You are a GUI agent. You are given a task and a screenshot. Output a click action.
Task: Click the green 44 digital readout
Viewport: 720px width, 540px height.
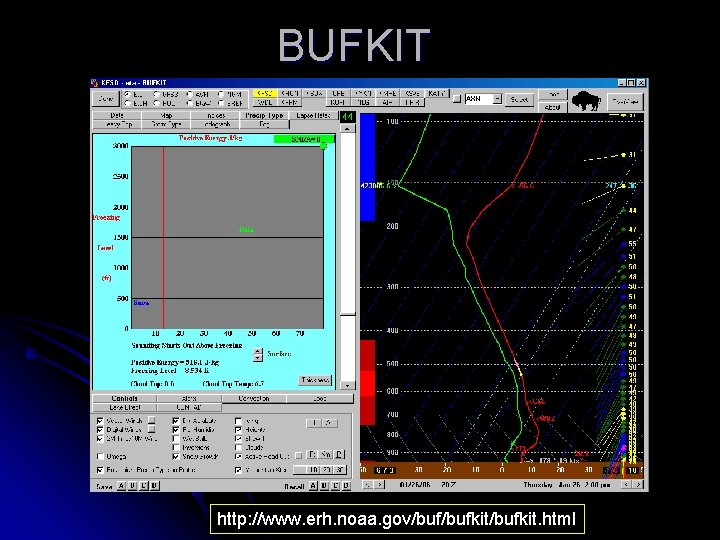pyautogui.click(x=347, y=117)
